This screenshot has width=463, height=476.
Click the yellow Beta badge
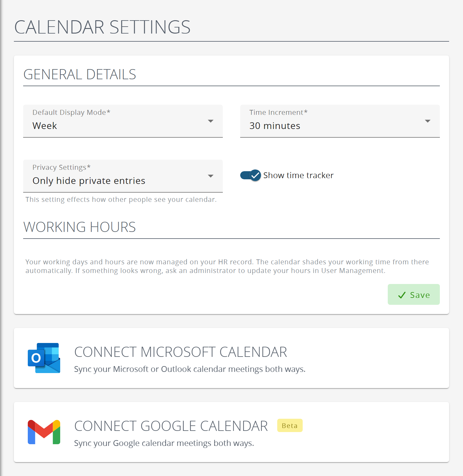point(290,425)
